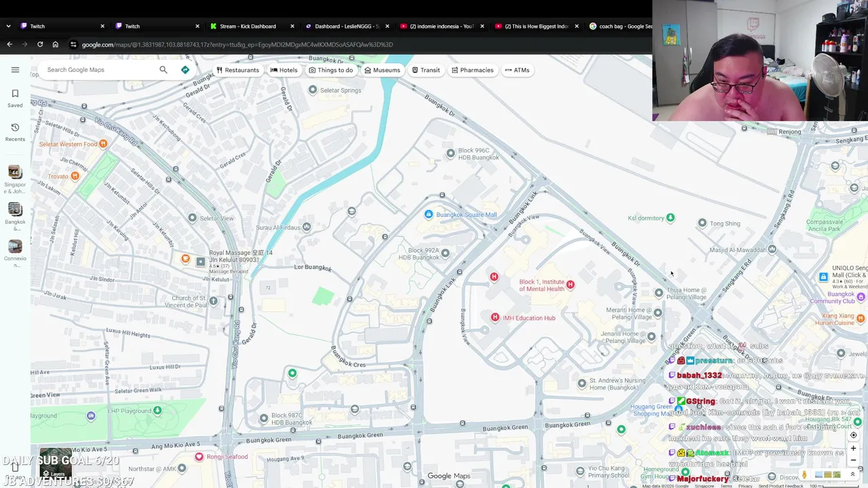
Task: Select the Block 996C HDB Buangkok pin
Action: (450, 153)
